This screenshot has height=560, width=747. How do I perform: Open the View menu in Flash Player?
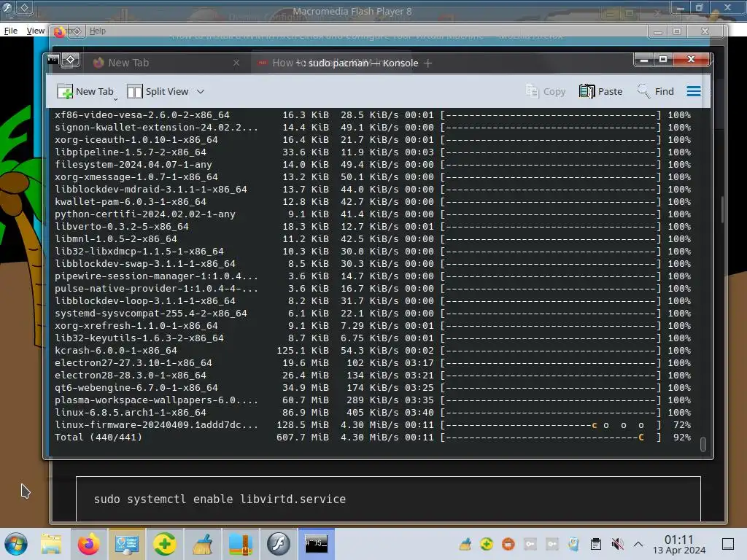coord(35,31)
